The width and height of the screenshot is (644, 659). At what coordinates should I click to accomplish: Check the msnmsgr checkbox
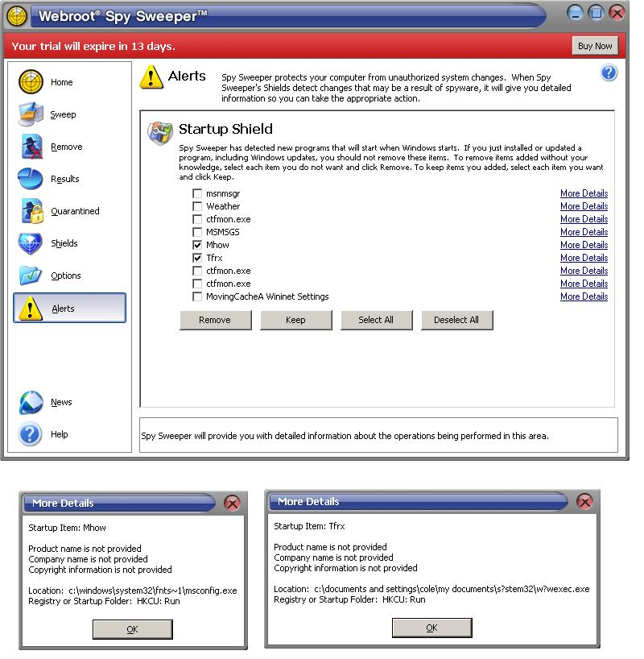[197, 193]
